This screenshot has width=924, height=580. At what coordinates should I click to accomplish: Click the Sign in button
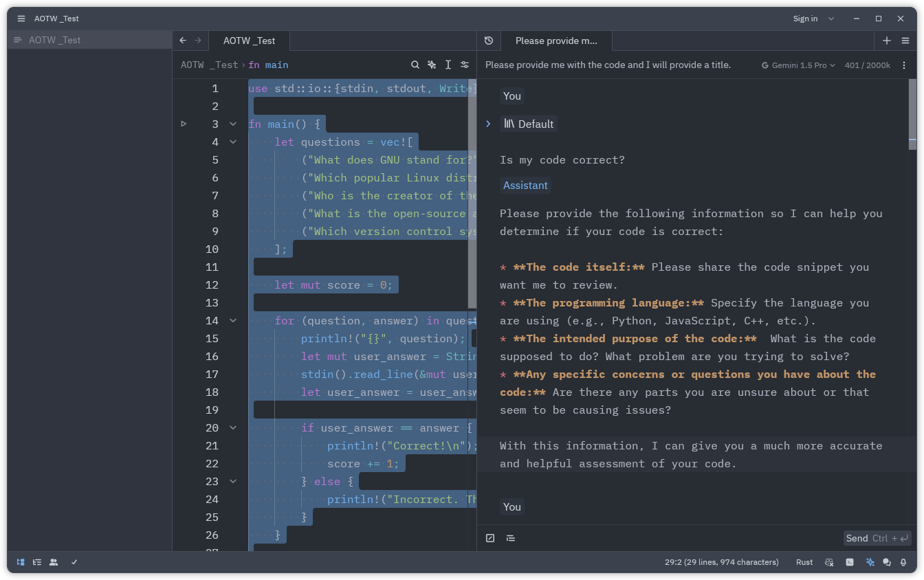[805, 19]
